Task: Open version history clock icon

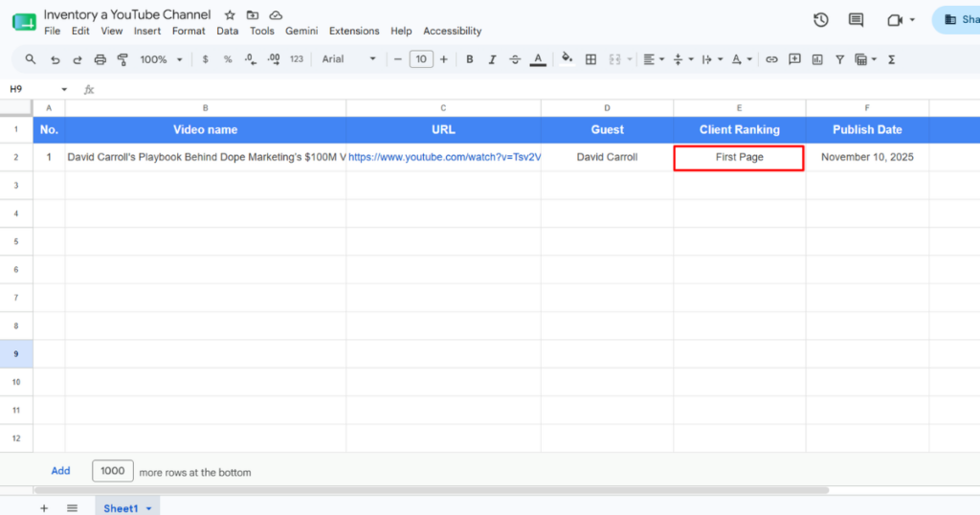Action: pos(820,20)
